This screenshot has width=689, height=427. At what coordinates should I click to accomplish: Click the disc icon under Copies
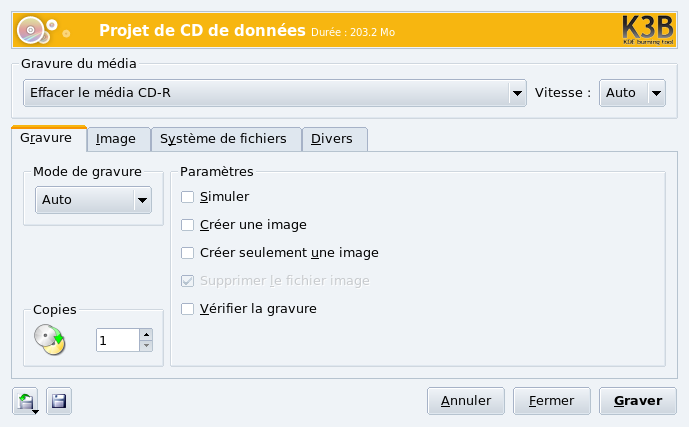click(48, 340)
